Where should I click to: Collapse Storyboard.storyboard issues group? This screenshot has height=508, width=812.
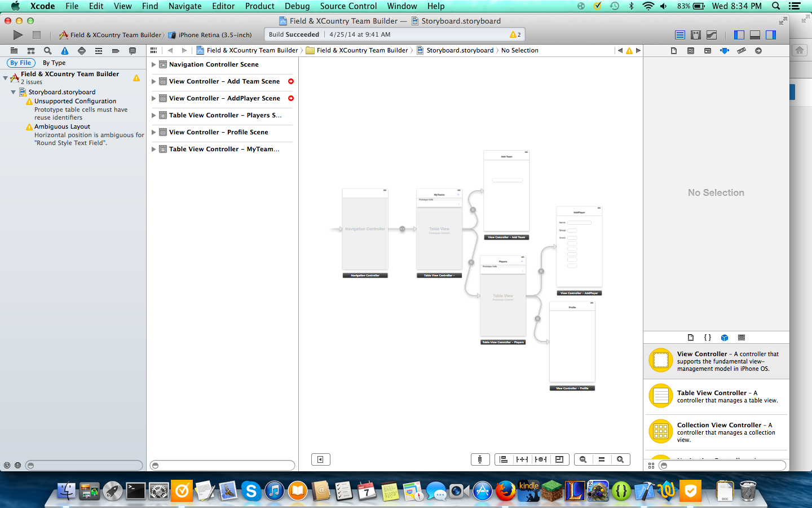click(x=13, y=92)
